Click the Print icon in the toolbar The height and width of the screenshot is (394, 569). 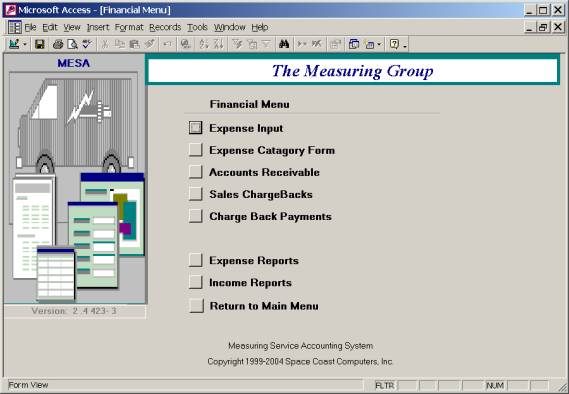coord(58,45)
